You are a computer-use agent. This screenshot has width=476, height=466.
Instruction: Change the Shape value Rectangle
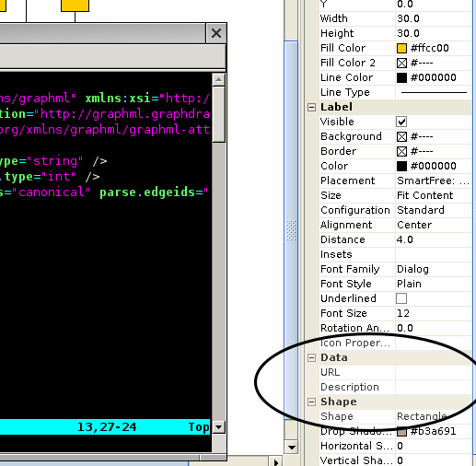(434, 416)
